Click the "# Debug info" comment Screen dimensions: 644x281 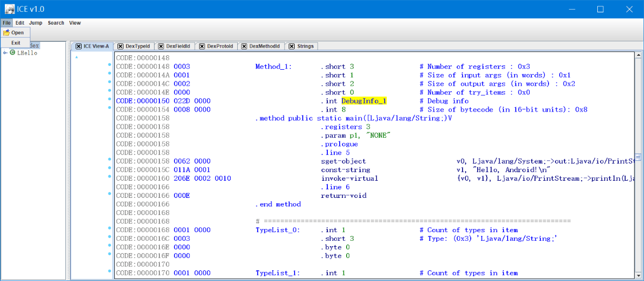click(x=444, y=101)
